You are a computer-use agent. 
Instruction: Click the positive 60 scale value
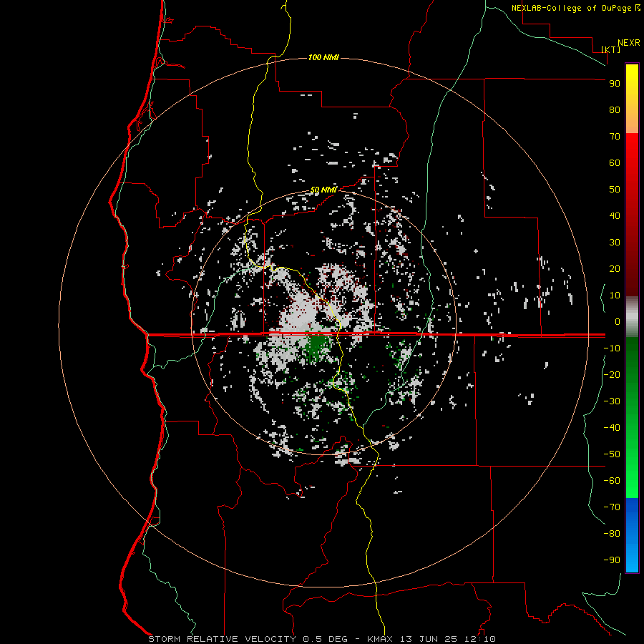point(615,162)
